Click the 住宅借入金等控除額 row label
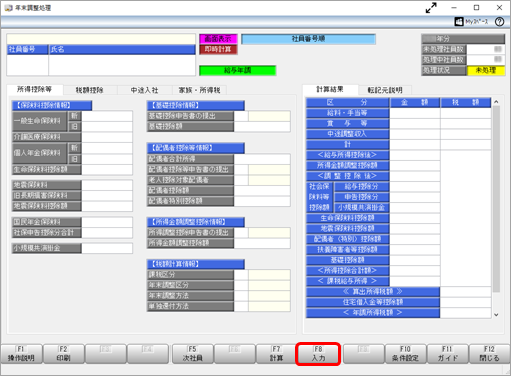This screenshot has height=376, width=511. [x=373, y=302]
